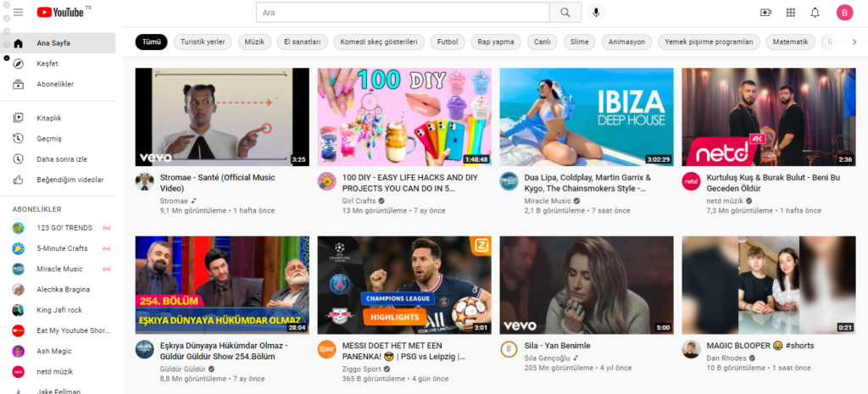This screenshot has width=868, height=394.
Task: Open Geçmiş history in the sidebar
Action: coord(58,138)
